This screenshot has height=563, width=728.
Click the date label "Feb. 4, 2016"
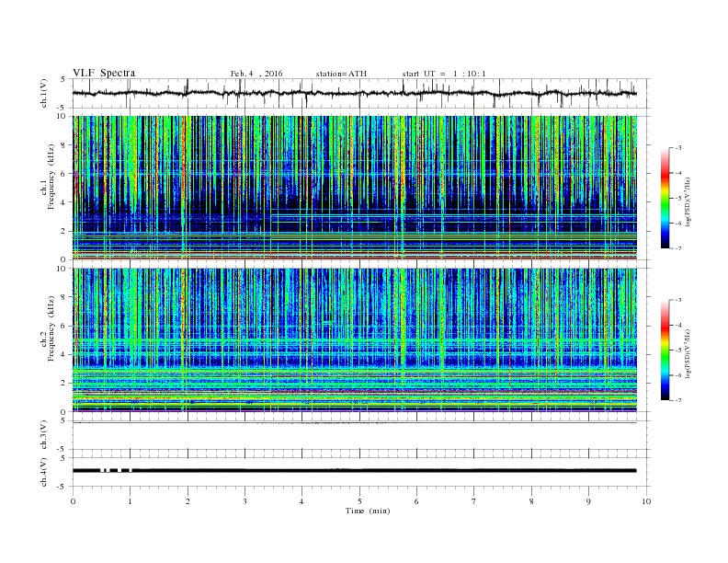(x=256, y=74)
